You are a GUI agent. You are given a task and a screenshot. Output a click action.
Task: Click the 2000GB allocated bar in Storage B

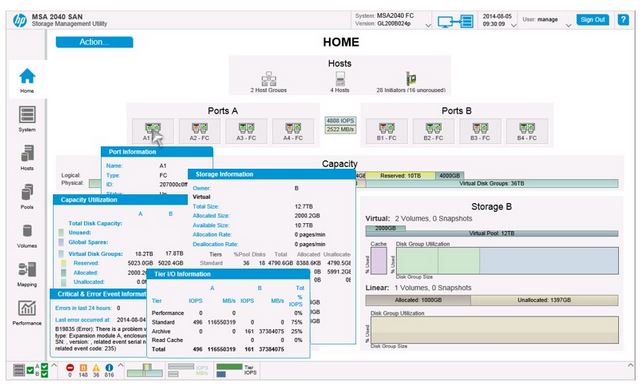tap(386, 228)
